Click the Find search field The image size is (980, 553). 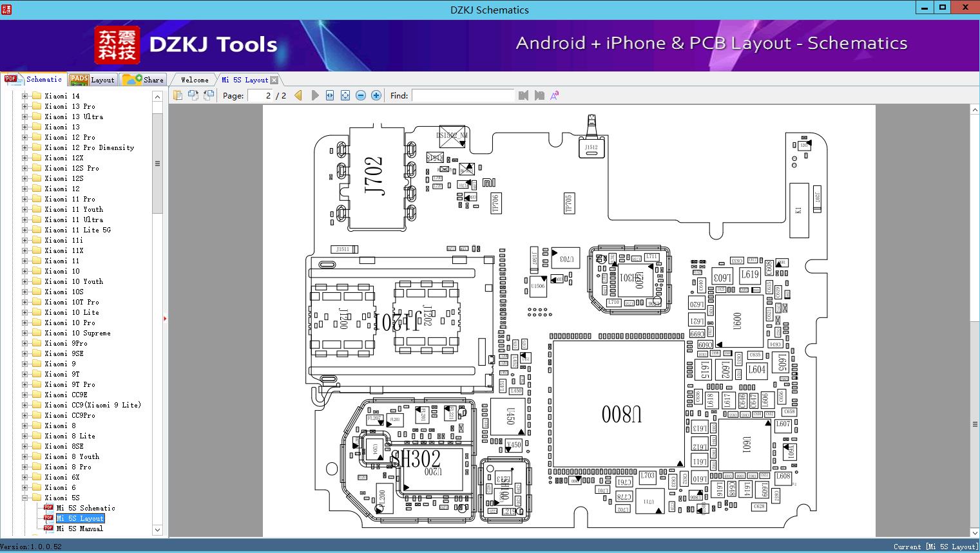point(463,95)
